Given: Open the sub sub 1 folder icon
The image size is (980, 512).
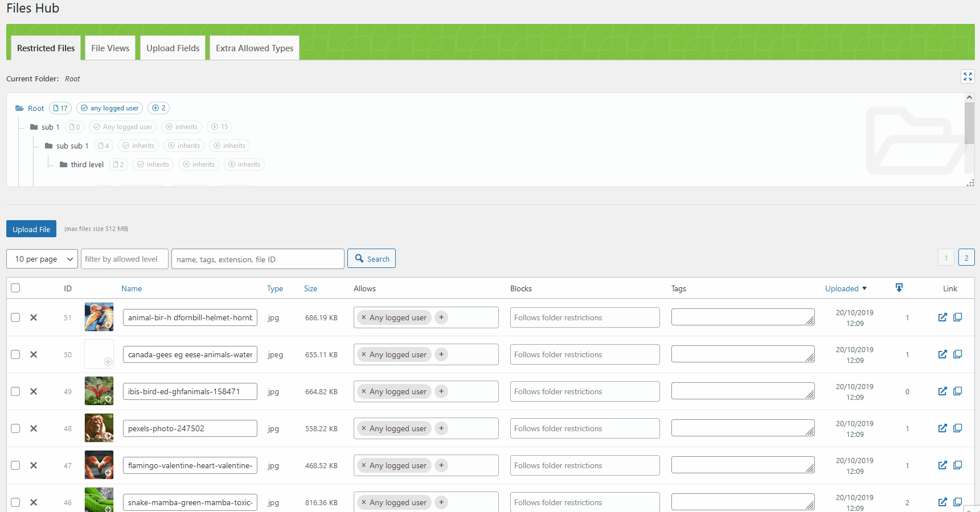Looking at the screenshot, I should [x=49, y=146].
